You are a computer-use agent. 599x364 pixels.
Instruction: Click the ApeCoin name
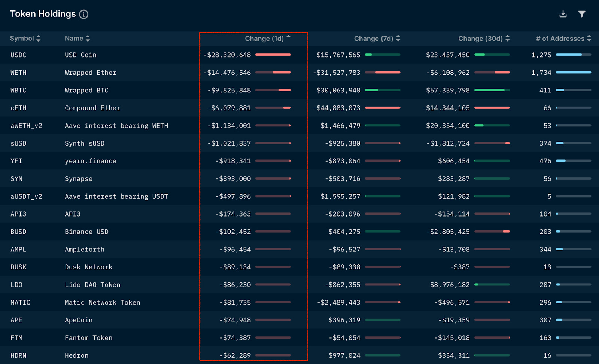click(79, 320)
